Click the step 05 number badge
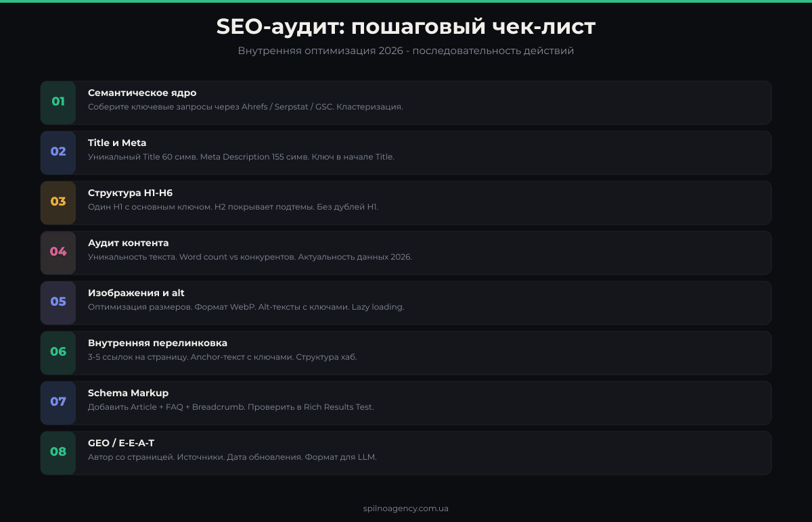 pyautogui.click(x=58, y=302)
